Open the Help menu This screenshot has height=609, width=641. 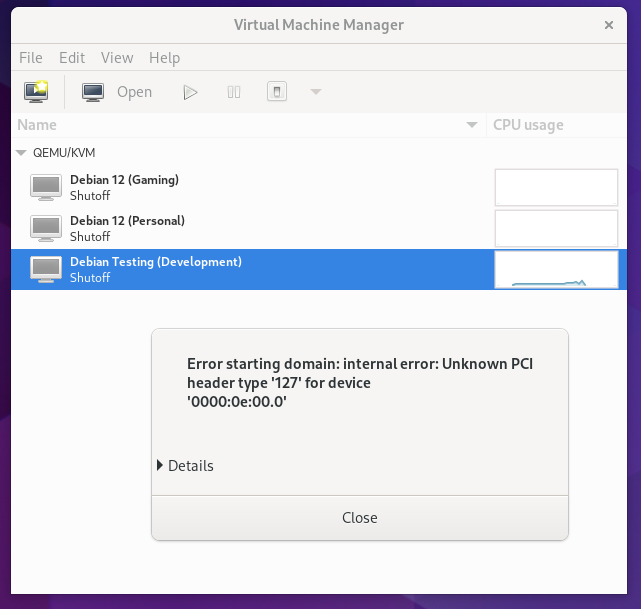tap(164, 58)
